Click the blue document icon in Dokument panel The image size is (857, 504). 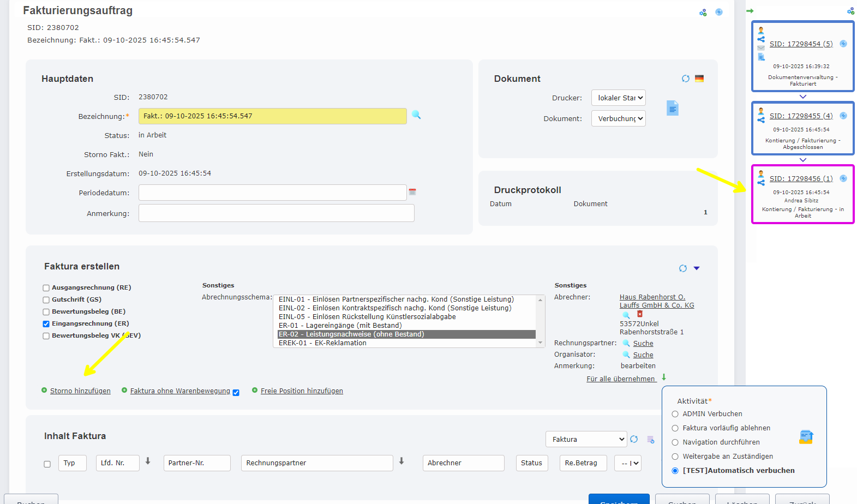673,108
